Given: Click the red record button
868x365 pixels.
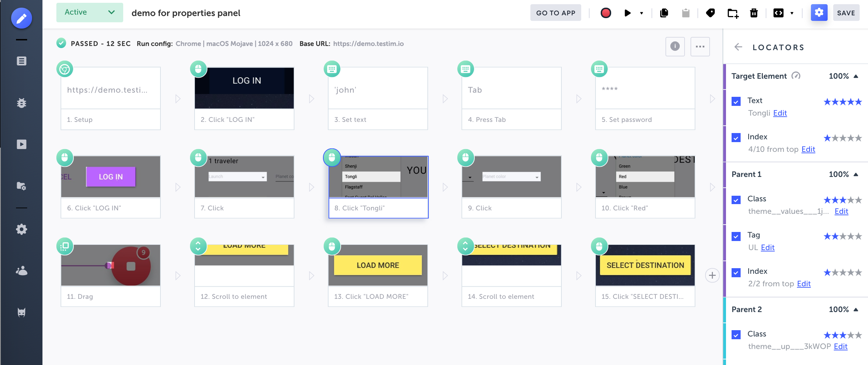Looking at the screenshot, I should (x=606, y=13).
